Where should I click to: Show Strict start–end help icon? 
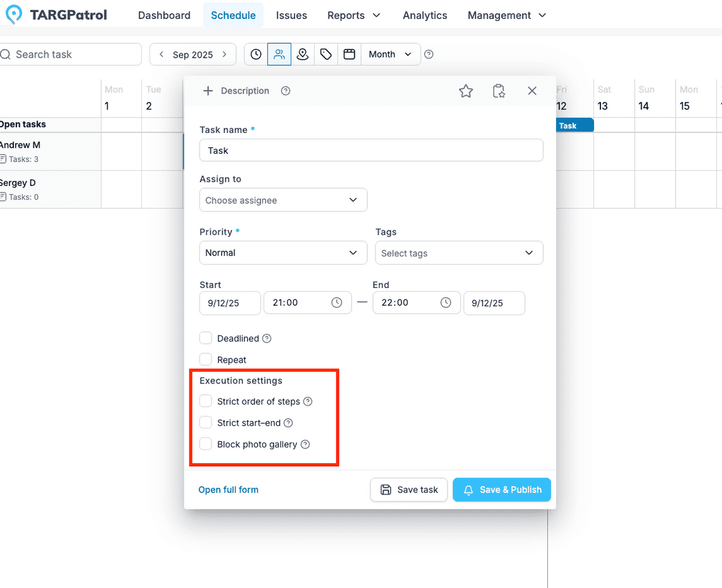[x=288, y=422]
